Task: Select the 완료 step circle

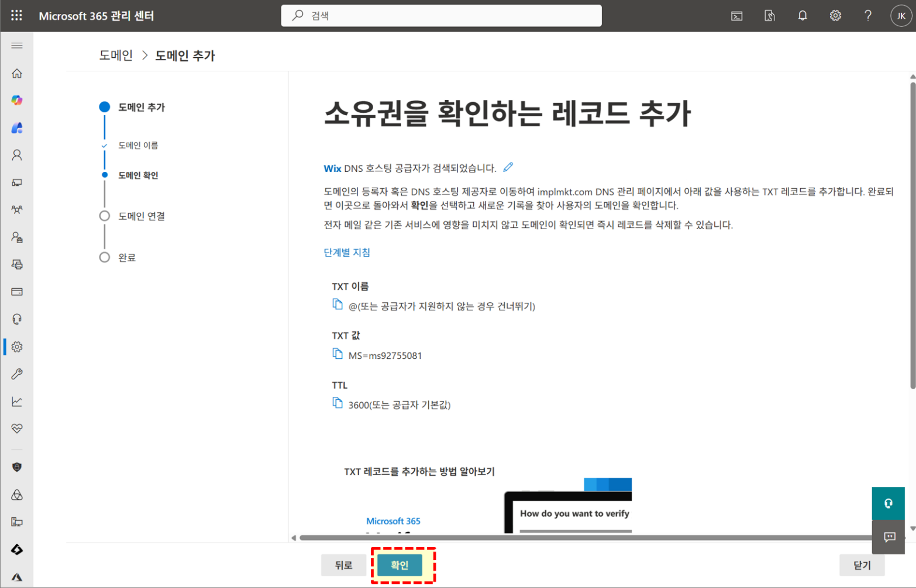Action: click(x=105, y=257)
